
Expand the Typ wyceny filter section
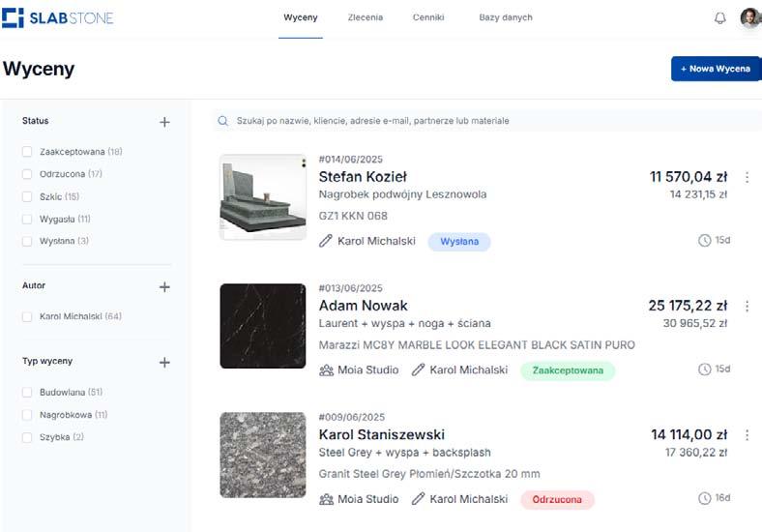pos(164,363)
